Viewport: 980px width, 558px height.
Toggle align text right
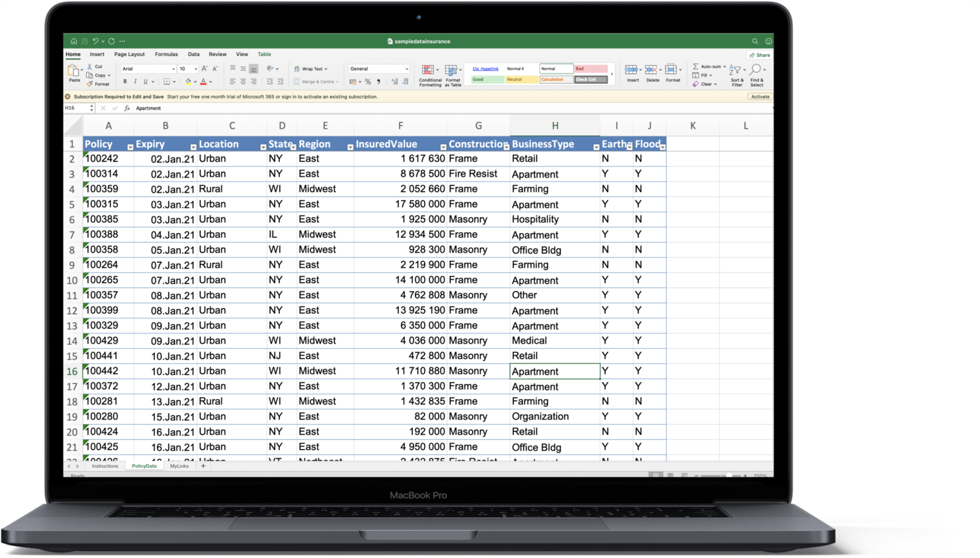coord(254,82)
